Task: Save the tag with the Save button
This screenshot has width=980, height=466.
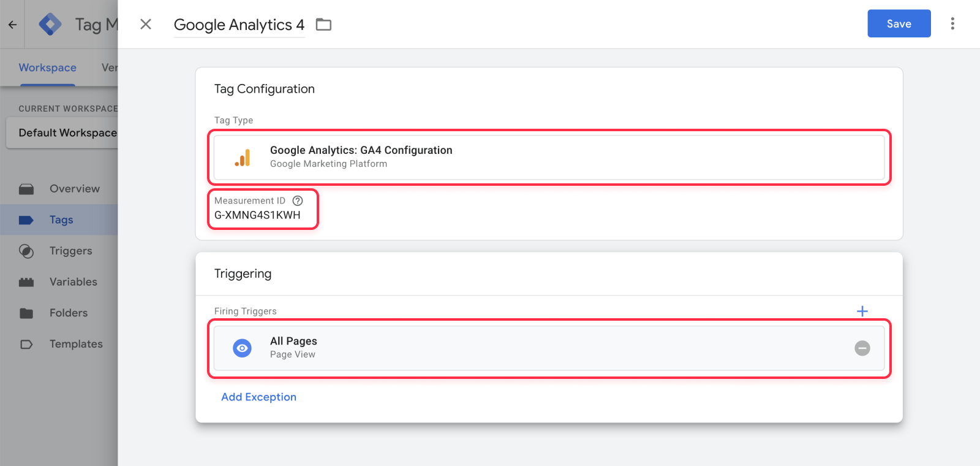Action: pos(899,23)
